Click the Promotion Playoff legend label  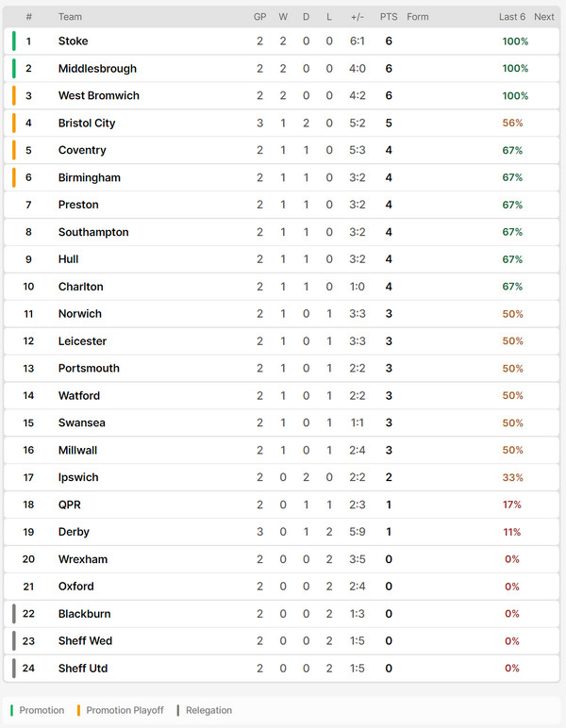[x=125, y=710]
